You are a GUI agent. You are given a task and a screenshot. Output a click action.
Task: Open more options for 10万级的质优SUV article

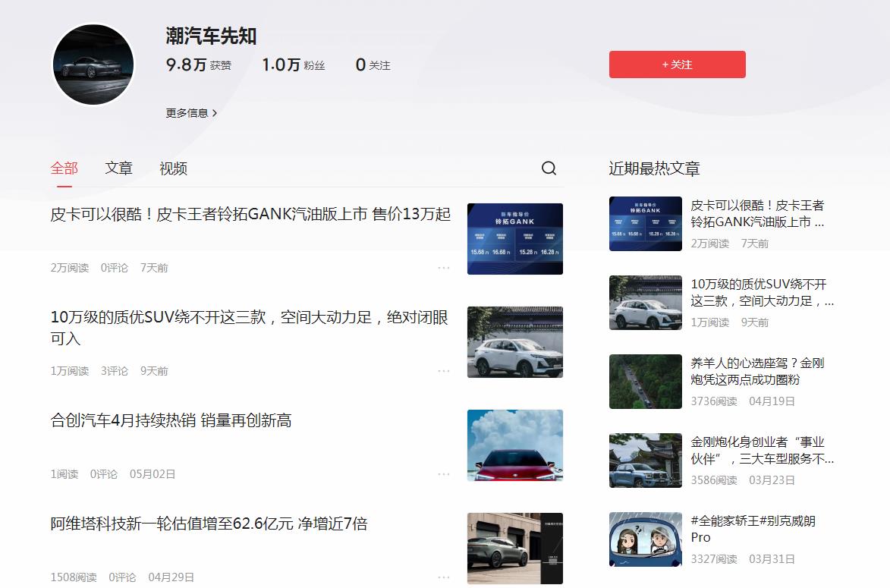(444, 370)
